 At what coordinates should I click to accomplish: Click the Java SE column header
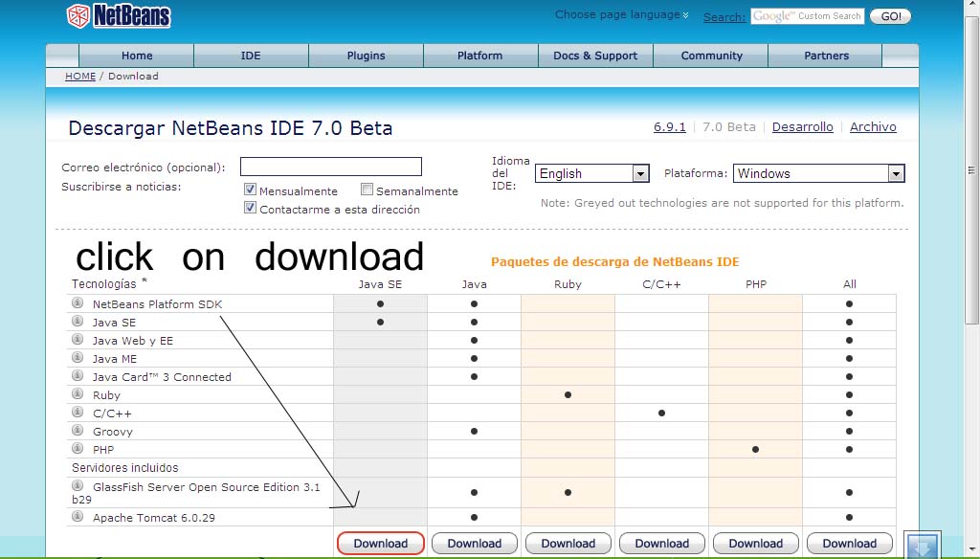[x=380, y=284]
